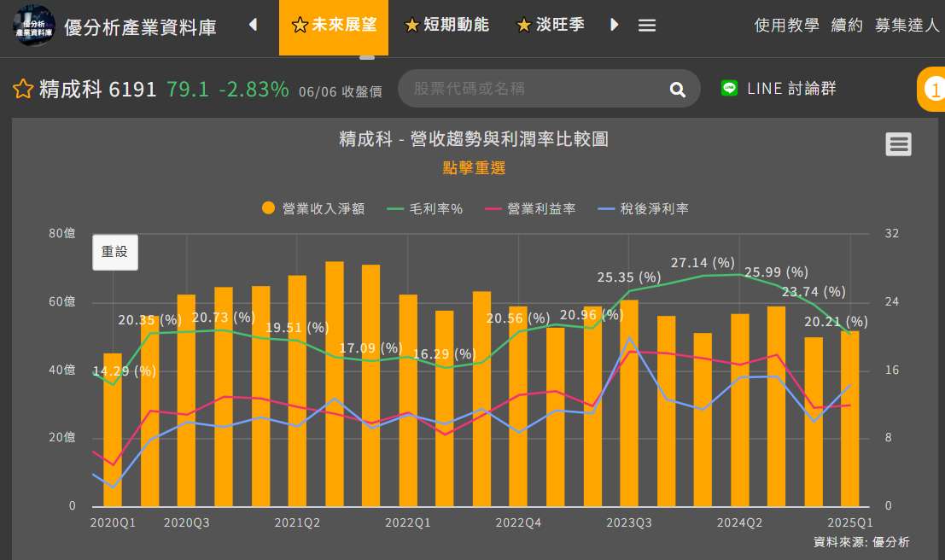Click the LINE 討論群 link text
945x560 pixels.
pyautogui.click(x=791, y=89)
